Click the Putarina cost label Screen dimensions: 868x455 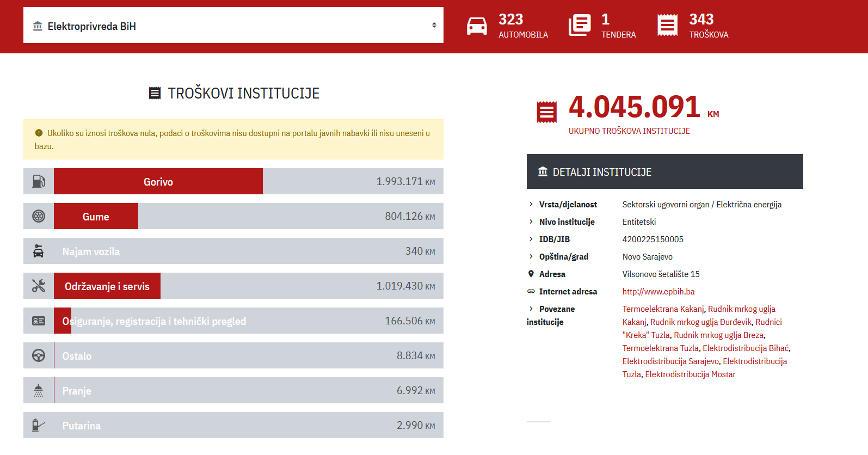(82, 426)
